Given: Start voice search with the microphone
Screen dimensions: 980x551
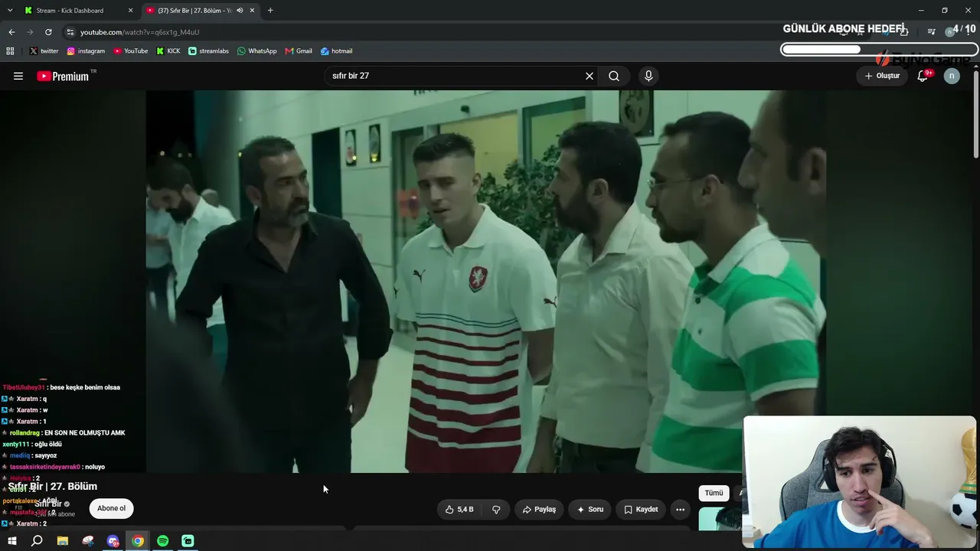Looking at the screenshot, I should click(648, 76).
